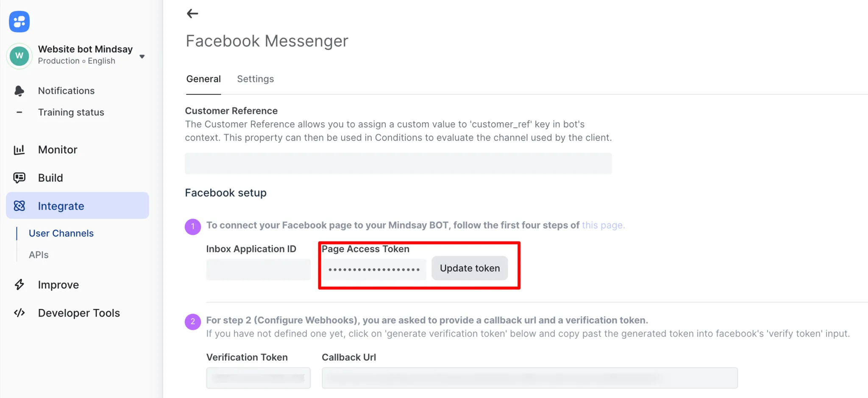Open the Monitor section

click(58, 150)
